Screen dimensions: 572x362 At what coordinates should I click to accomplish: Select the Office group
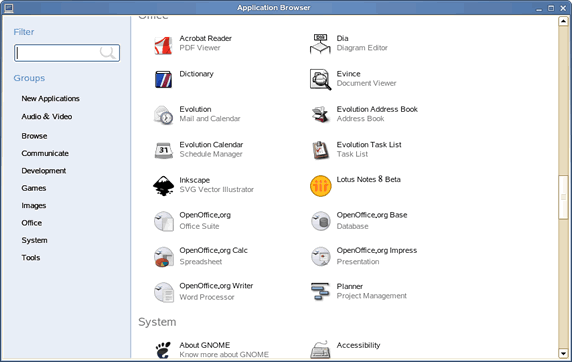click(31, 223)
